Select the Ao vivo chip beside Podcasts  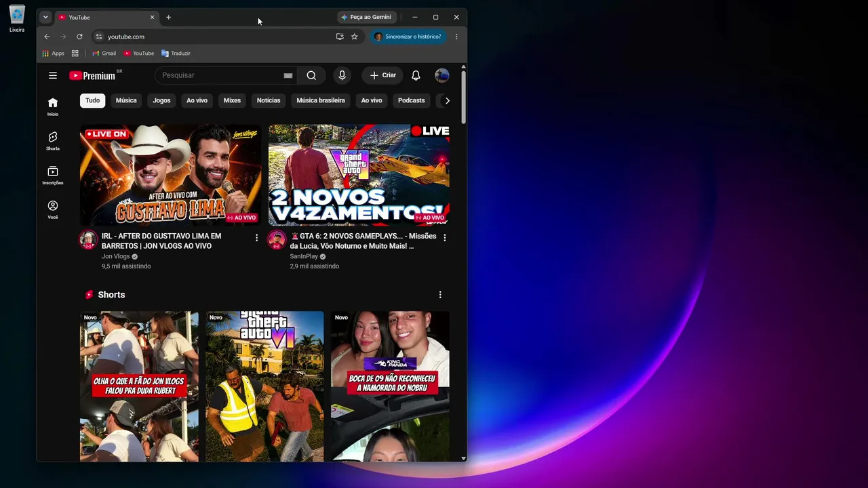pyautogui.click(x=372, y=100)
